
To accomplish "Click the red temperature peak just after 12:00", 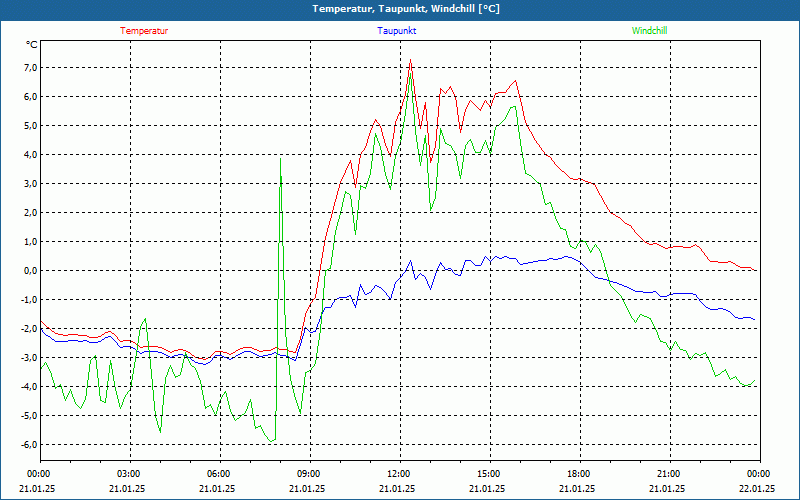I will pyautogui.click(x=410, y=60).
